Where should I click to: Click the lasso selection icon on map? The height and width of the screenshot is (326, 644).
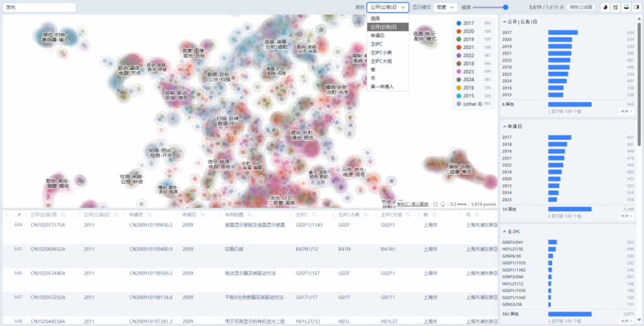point(444,204)
